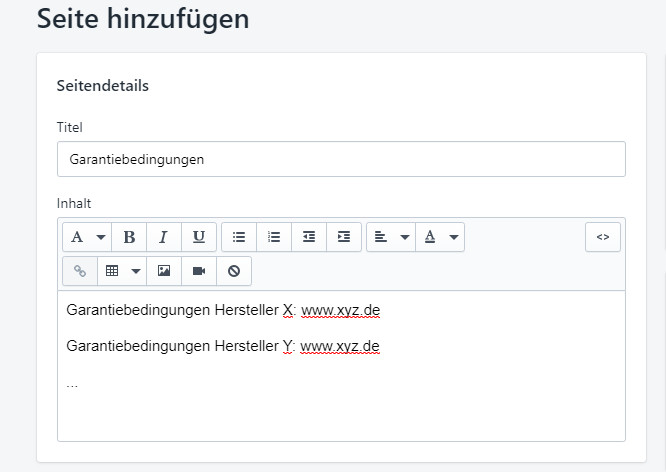Image resolution: width=666 pixels, height=472 pixels.
Task: Click the first www.xyz.de text for Hersteller X
Action: [340, 311]
